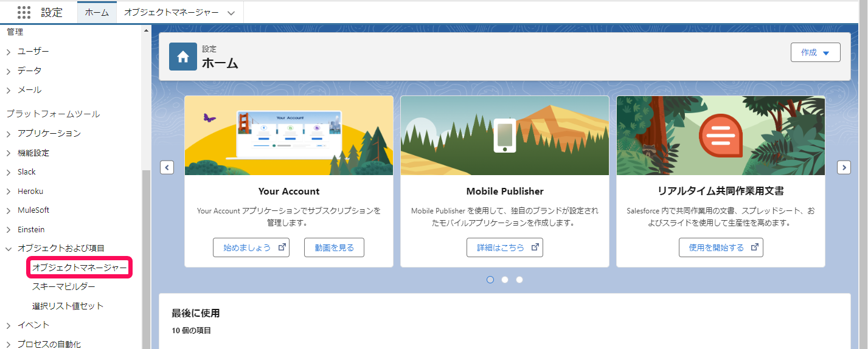
Task: Click the 始めましょう button
Action: click(251, 247)
